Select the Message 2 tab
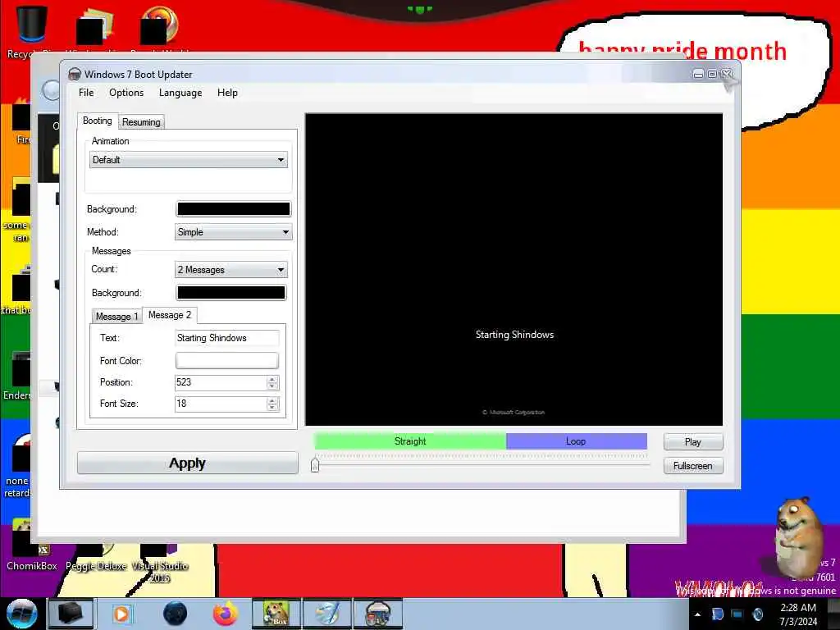Screen dimensions: 840x630 point(169,315)
